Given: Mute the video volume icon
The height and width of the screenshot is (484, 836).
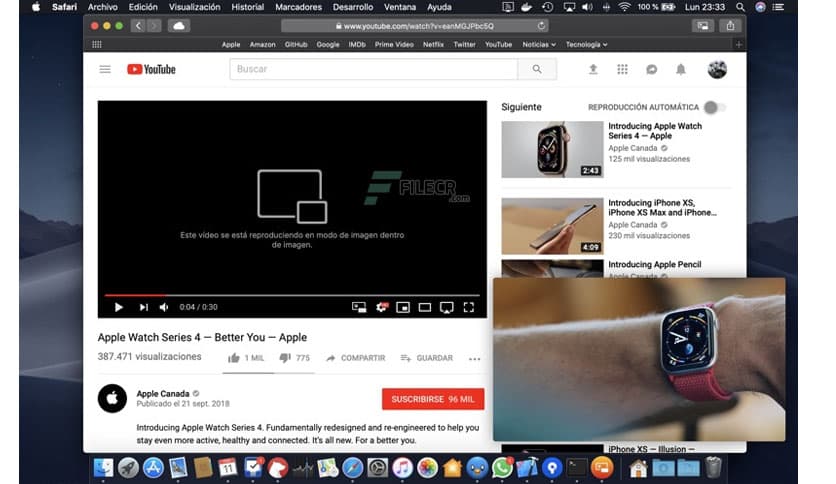Looking at the screenshot, I should [164, 307].
